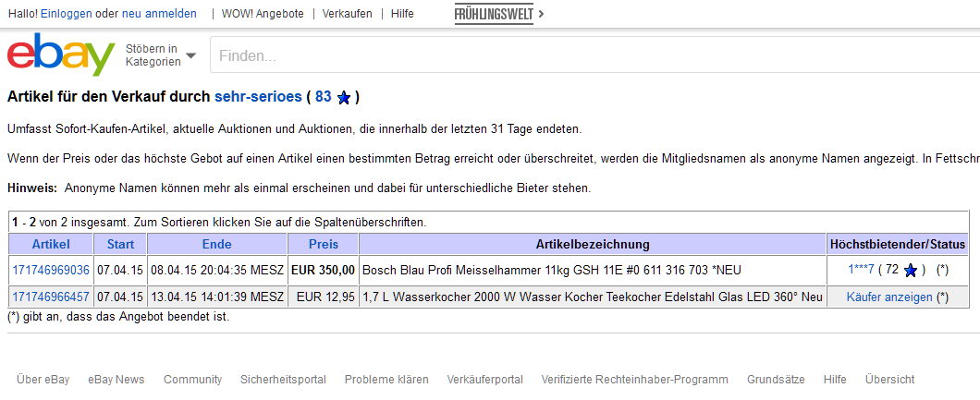Click the blue star next to seller rating 83
Viewport: 980px width, 400px height.
click(x=344, y=98)
